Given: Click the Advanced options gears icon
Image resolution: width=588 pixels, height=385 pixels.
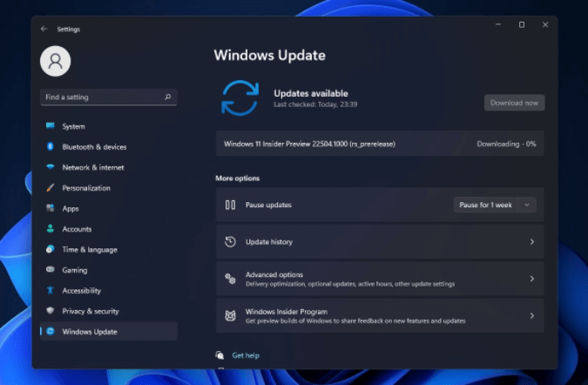Looking at the screenshot, I should pos(230,279).
